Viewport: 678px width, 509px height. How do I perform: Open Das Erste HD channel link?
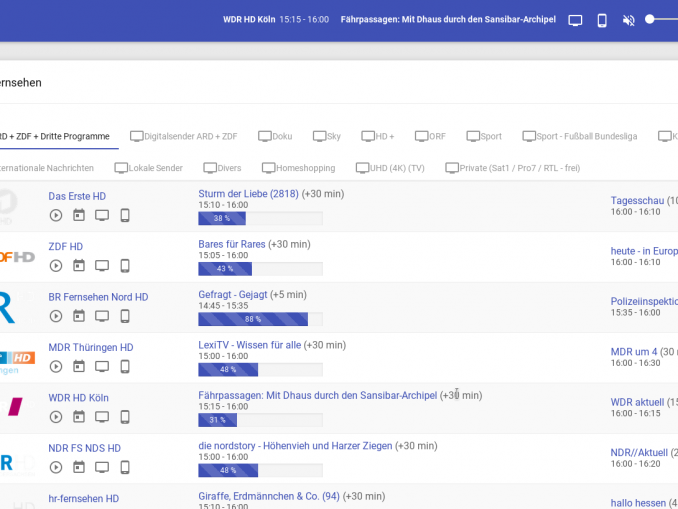click(x=77, y=196)
